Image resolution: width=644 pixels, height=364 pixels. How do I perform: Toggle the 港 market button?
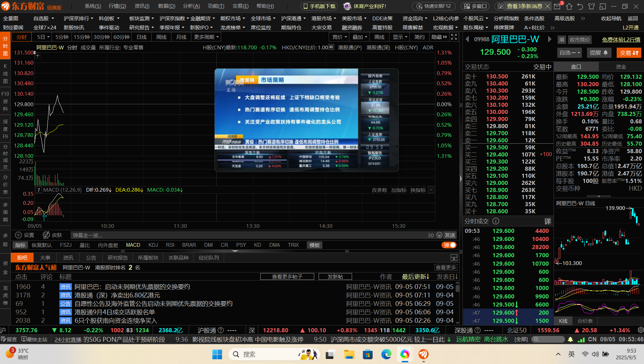point(561,40)
